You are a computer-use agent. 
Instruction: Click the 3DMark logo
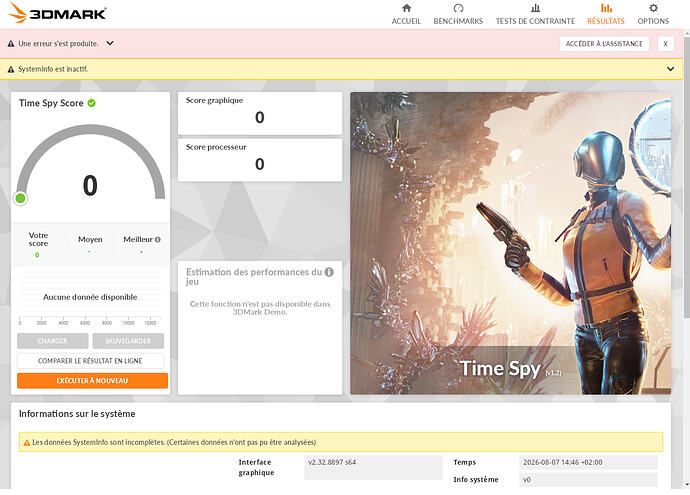(57, 13)
